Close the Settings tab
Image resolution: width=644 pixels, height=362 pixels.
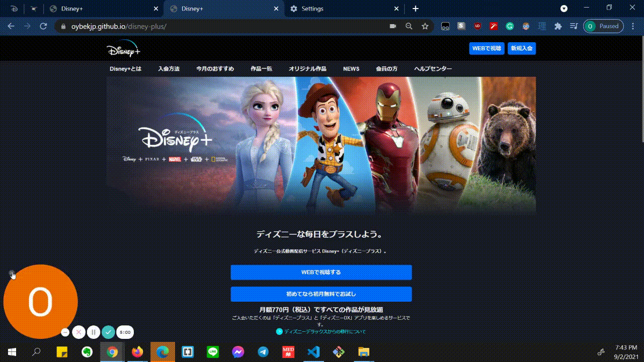(x=396, y=9)
